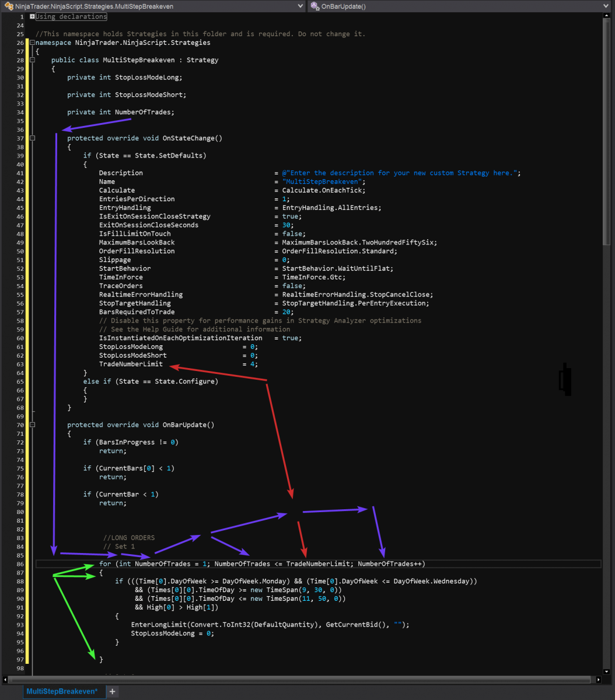The image size is (615, 700).
Task: Click line number 86 in the margin
Action: pos(19,563)
